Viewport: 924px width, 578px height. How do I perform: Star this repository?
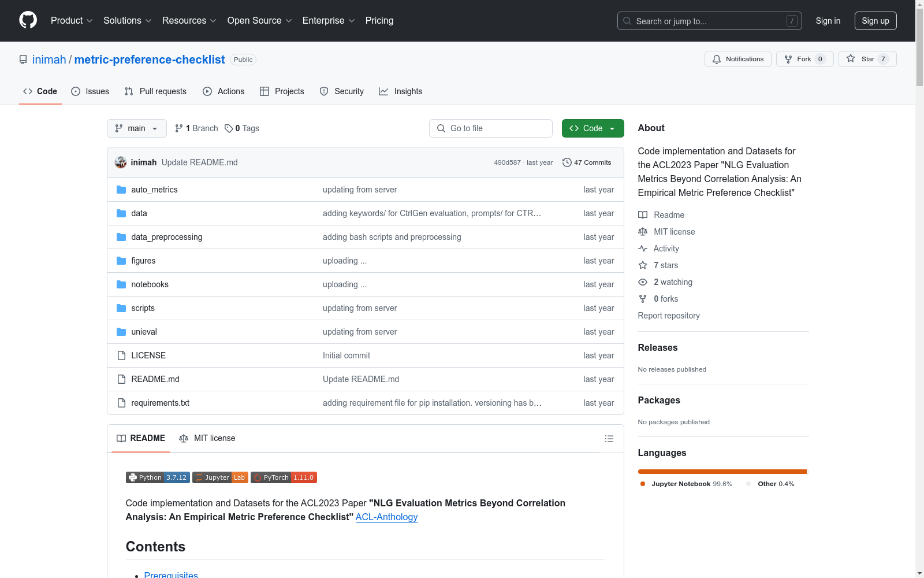(867, 59)
